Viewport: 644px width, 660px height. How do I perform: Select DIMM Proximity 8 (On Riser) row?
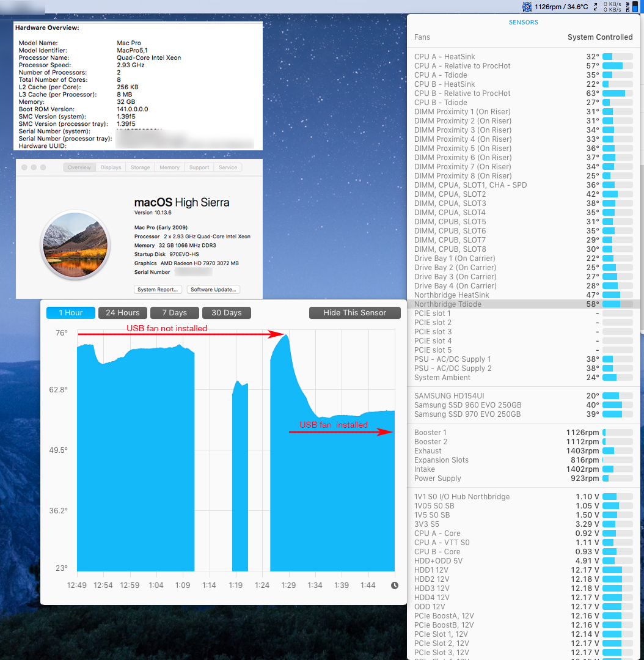click(523, 176)
